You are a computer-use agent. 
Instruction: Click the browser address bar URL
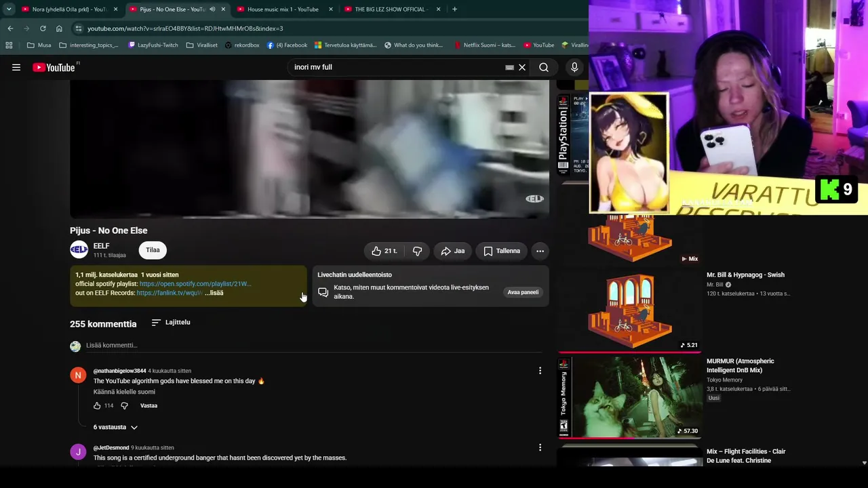[x=185, y=28]
